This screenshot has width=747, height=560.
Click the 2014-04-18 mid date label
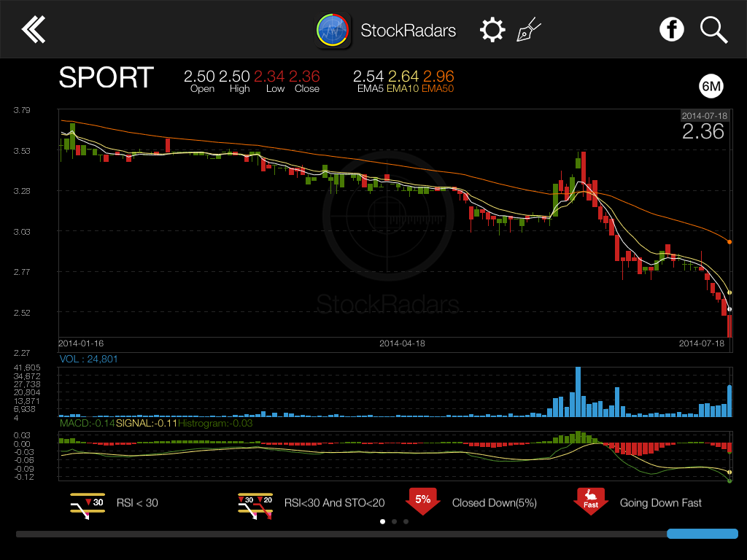(x=402, y=343)
